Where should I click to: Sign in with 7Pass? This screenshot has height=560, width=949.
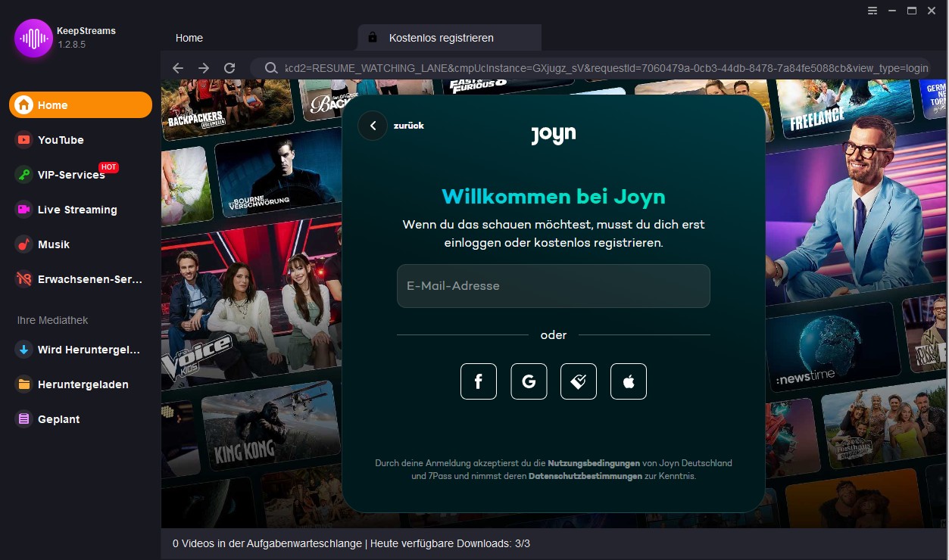point(578,381)
